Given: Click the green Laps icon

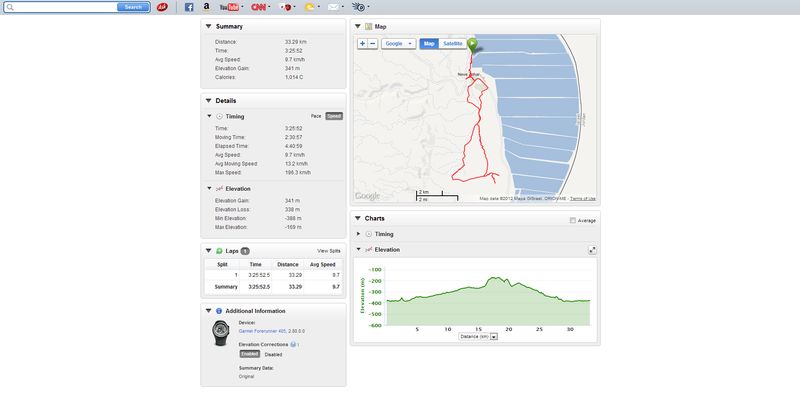Looking at the screenshot, I should pos(219,251).
